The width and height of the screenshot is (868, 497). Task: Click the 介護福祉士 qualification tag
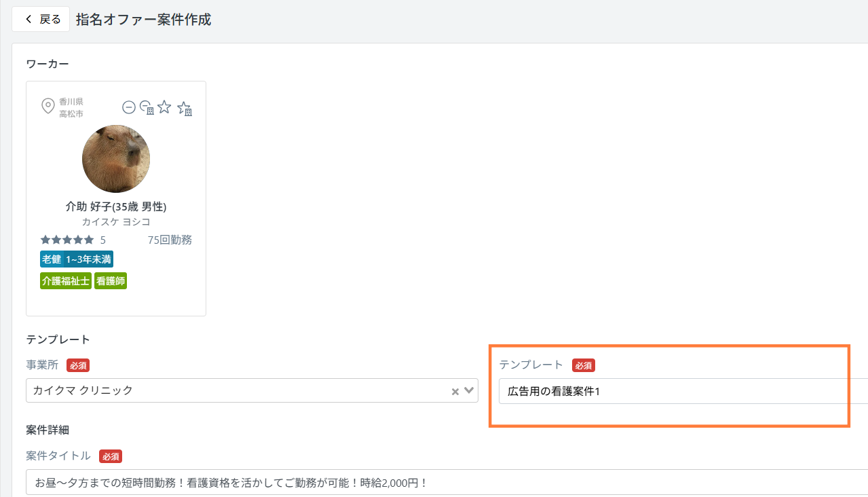pos(66,281)
